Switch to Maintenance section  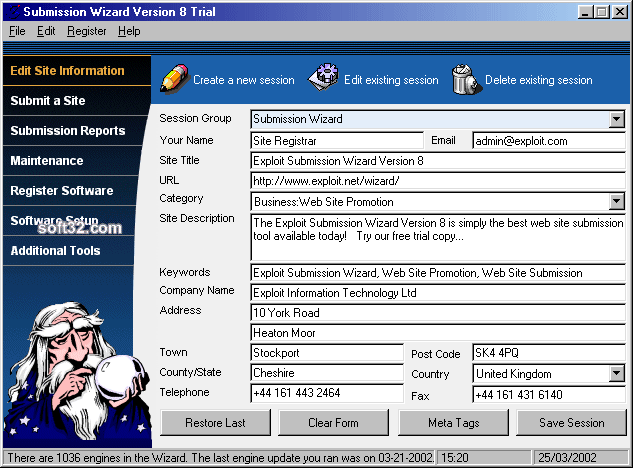coord(72,160)
